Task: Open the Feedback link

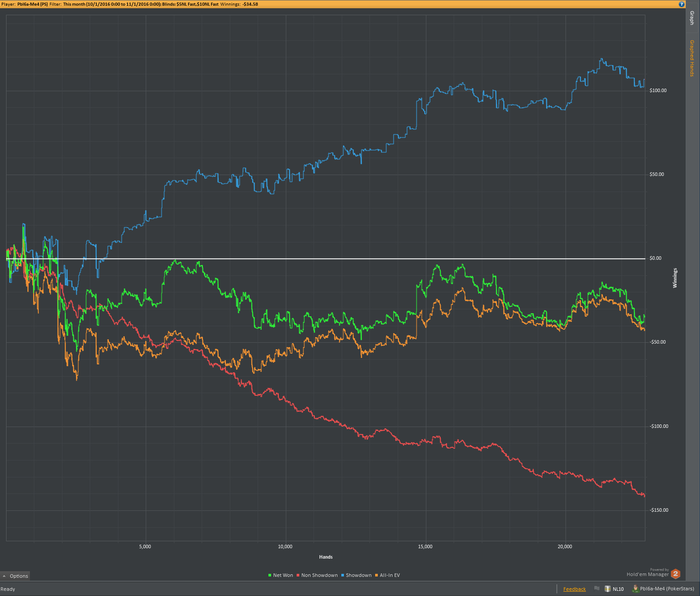Action: coord(574,589)
